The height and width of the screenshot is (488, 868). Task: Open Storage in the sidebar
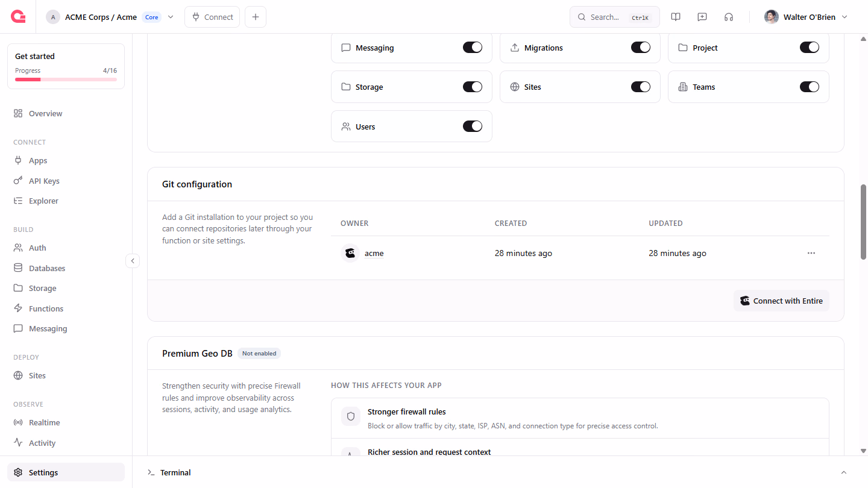pyautogui.click(x=66, y=288)
